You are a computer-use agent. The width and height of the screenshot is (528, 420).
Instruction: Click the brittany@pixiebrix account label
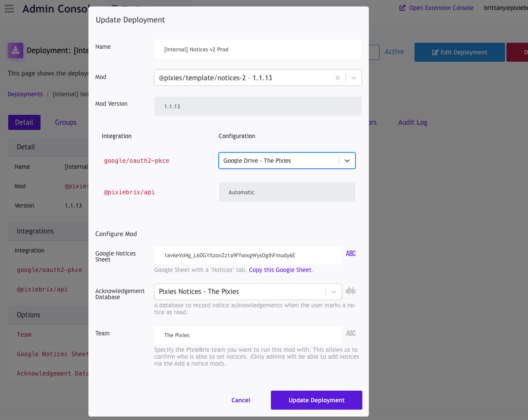tap(506, 8)
